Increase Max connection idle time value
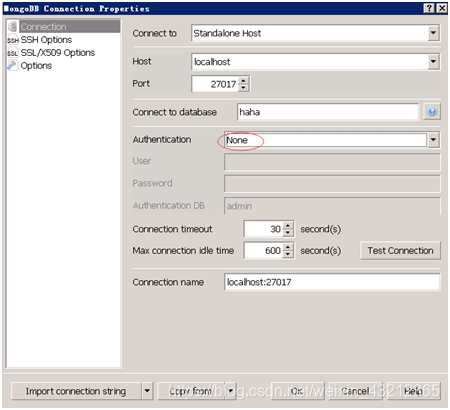The height and width of the screenshot is (410, 450). coord(288,247)
